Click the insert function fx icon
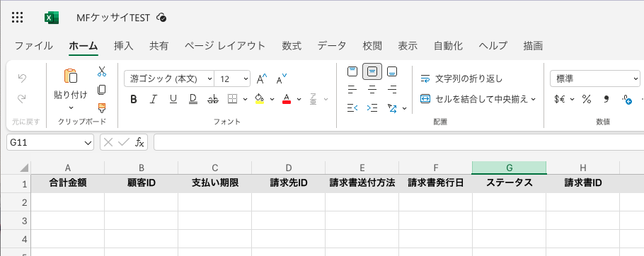 click(x=139, y=142)
